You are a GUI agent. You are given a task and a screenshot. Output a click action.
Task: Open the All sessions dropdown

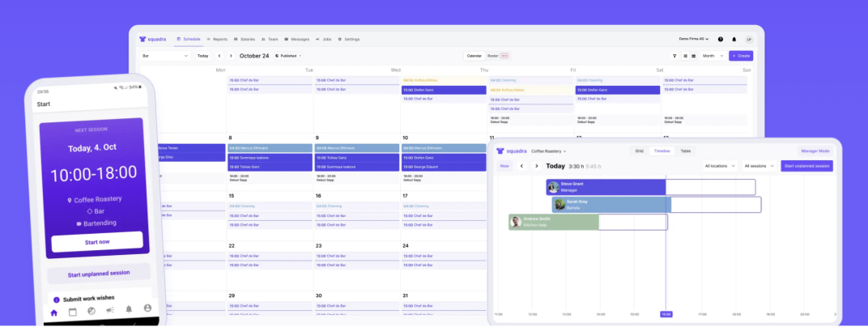pyautogui.click(x=759, y=166)
